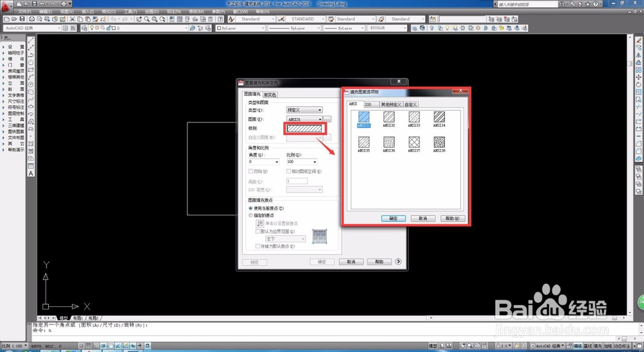Image resolution: width=644 pixels, height=352 pixels.
Task: Expand the dialog with the arrow button
Action: 398,262
